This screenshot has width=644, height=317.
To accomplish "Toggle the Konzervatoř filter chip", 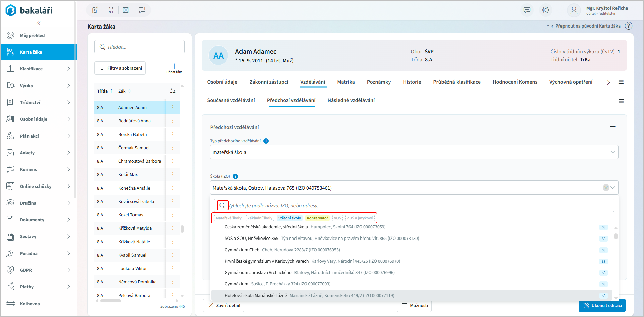I will (317, 218).
